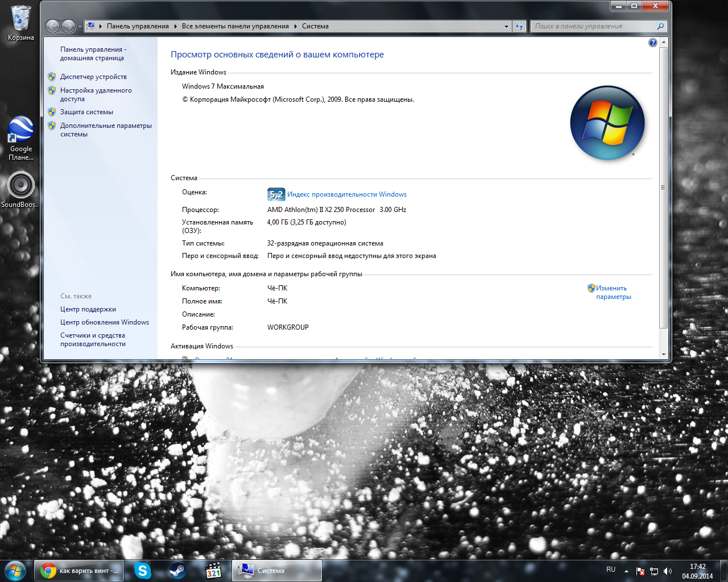Image resolution: width=728 pixels, height=582 pixels.
Task: Open Индекс производительности Windows link
Action: point(347,194)
